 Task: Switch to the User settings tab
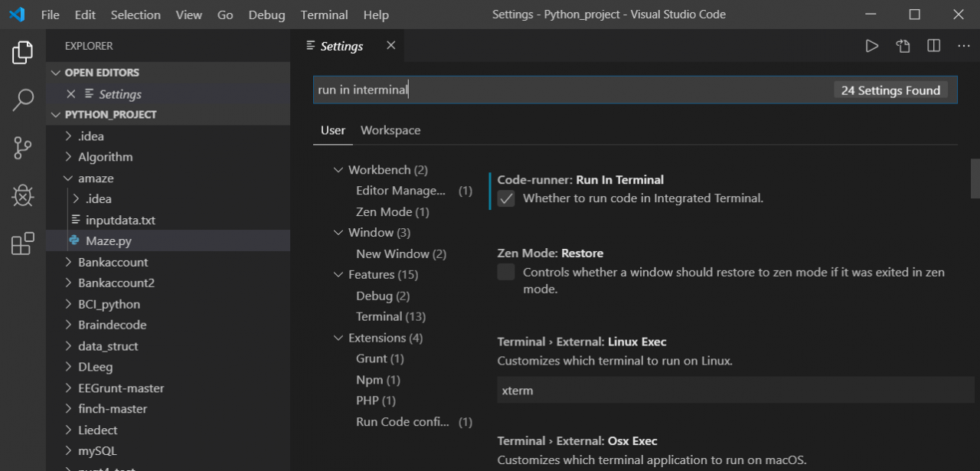coord(333,130)
